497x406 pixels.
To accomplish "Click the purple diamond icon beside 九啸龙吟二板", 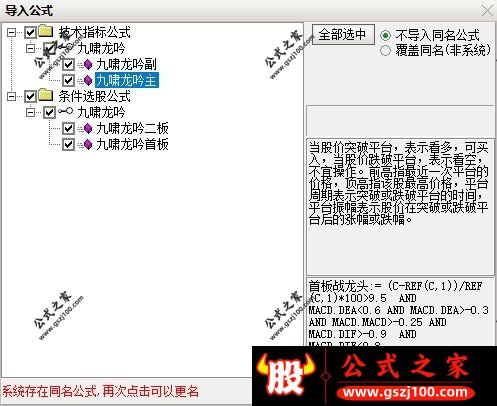I will click(x=88, y=128).
